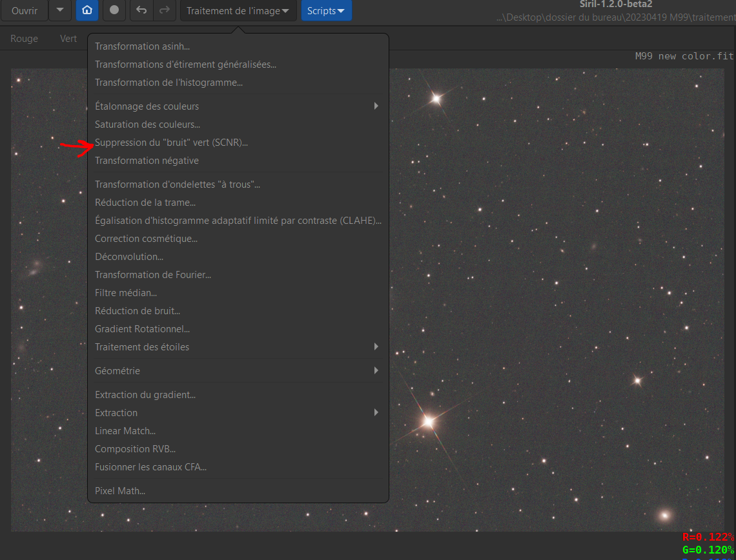The height and width of the screenshot is (560, 736).
Task: Collapse the Traitement de l'image menu
Action: point(238,10)
